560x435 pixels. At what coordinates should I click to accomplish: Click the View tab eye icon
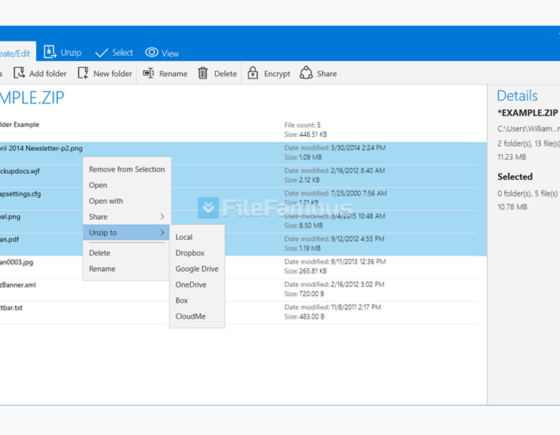(x=152, y=52)
